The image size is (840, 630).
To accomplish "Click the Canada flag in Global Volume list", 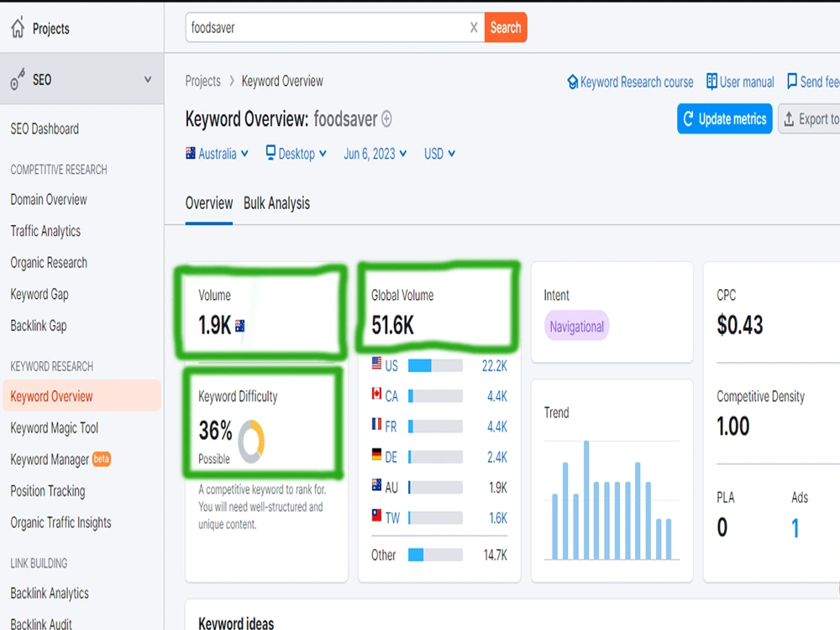I will click(x=376, y=394).
